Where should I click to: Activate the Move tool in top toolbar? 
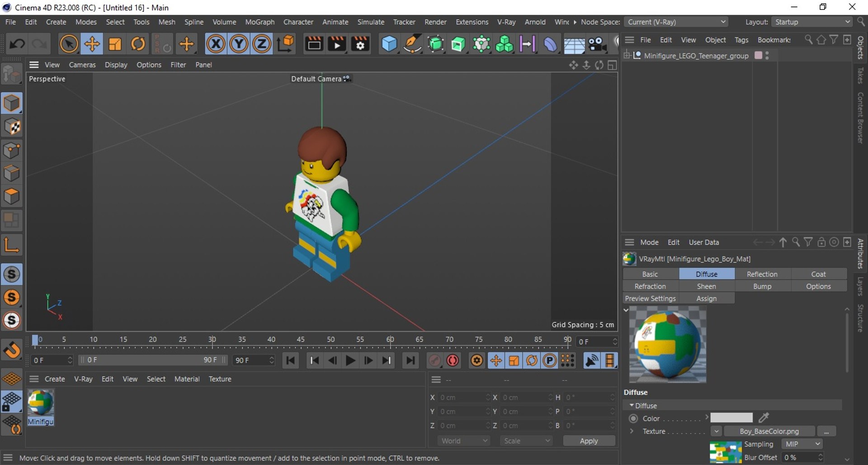(92, 44)
